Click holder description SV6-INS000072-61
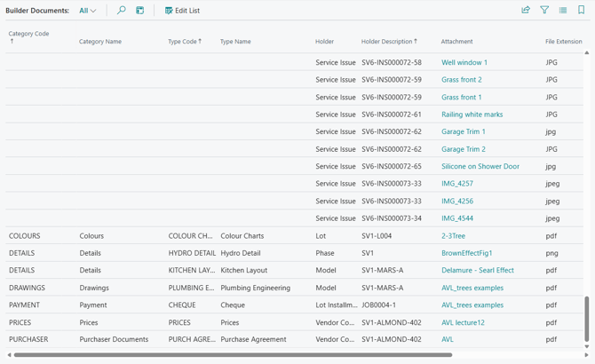Image resolution: width=595 pixels, height=364 pixels. point(392,115)
